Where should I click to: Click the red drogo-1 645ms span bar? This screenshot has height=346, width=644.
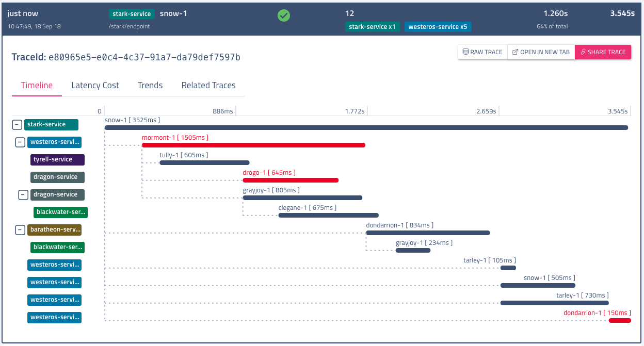(x=291, y=180)
